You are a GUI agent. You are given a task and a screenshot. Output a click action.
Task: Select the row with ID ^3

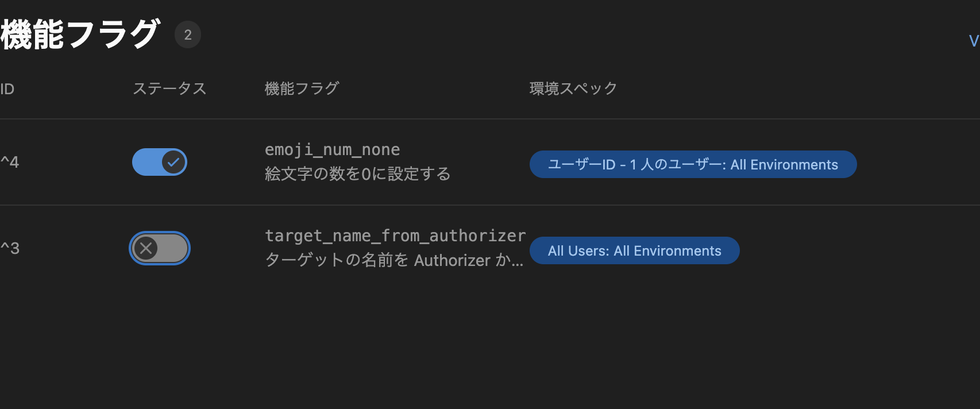10,248
